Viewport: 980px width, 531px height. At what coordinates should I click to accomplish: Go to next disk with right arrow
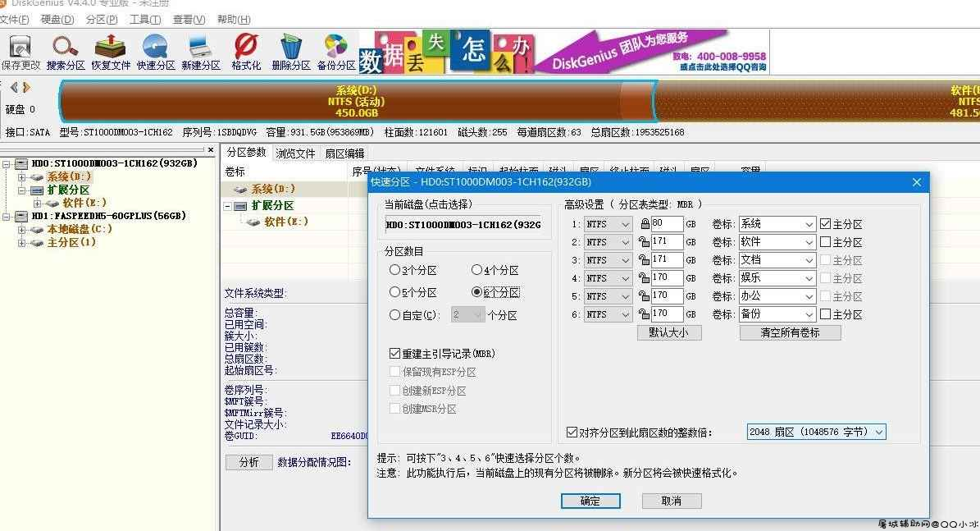[26, 88]
